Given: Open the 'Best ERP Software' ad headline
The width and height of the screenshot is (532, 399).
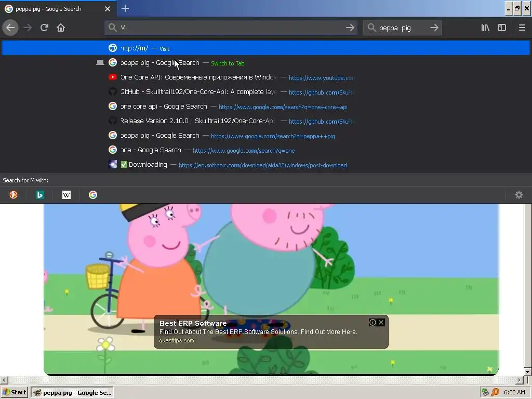Looking at the screenshot, I should [x=193, y=323].
